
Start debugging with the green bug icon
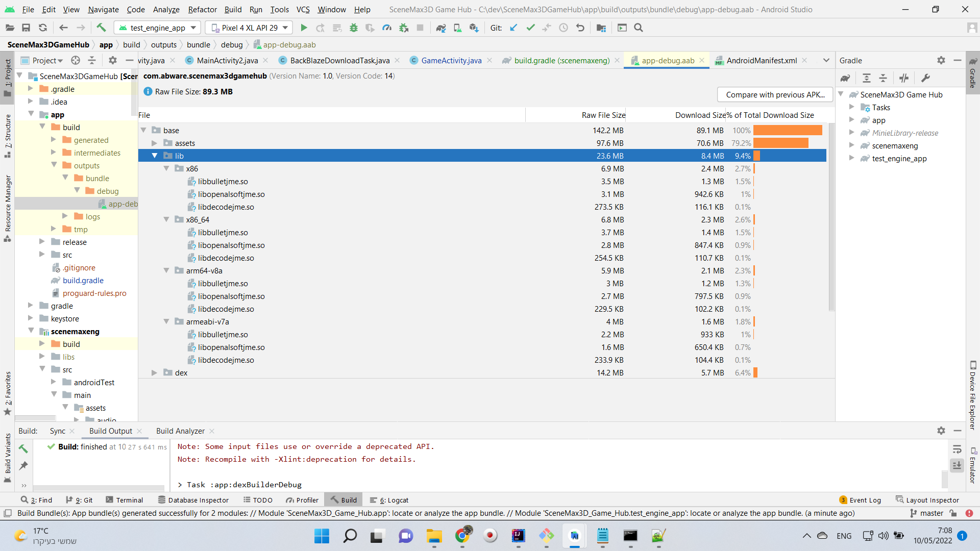click(x=353, y=28)
